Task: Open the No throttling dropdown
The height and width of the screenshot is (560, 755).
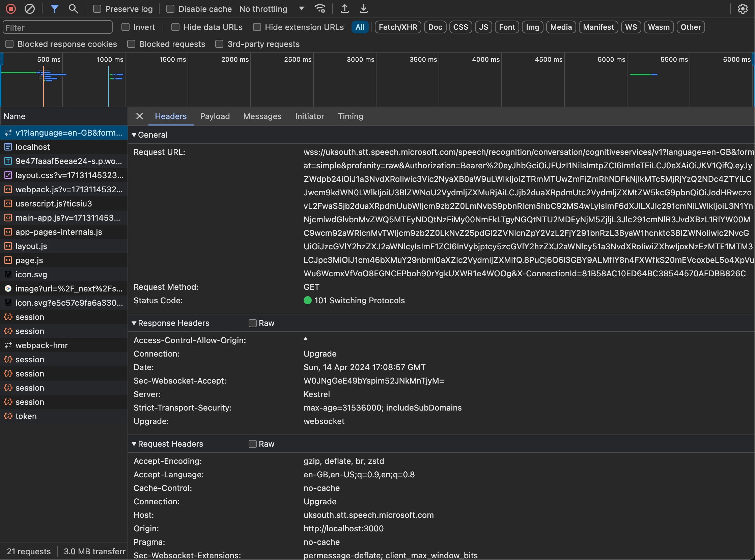Action: pyautogui.click(x=271, y=9)
